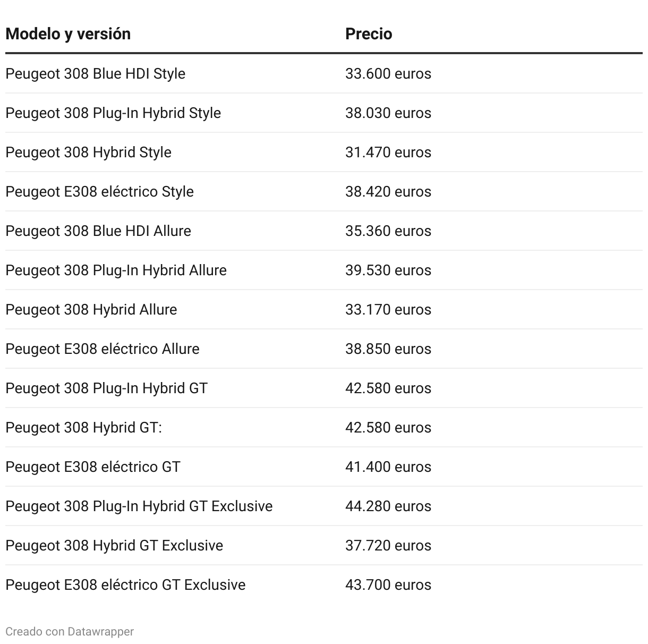Screen dimensions: 648x644
Task: Click the Peugeot E308 eléctrico Allure name
Action: tap(103, 349)
